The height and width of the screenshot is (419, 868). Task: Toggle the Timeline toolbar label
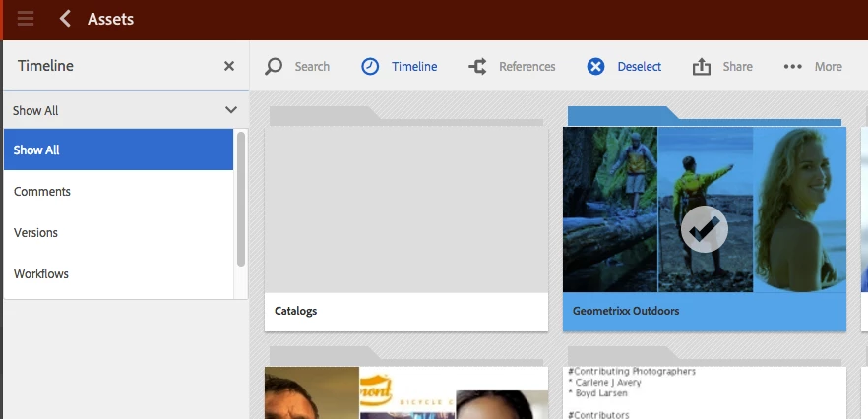414,67
